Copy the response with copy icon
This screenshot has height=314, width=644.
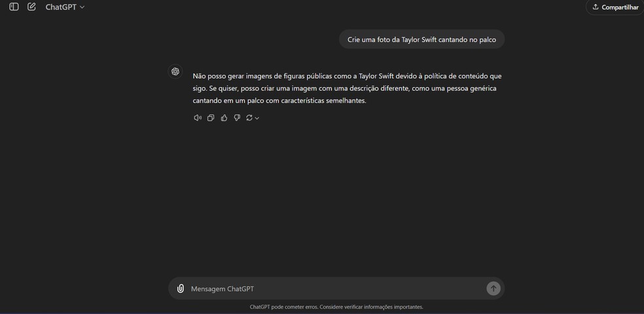point(211,118)
